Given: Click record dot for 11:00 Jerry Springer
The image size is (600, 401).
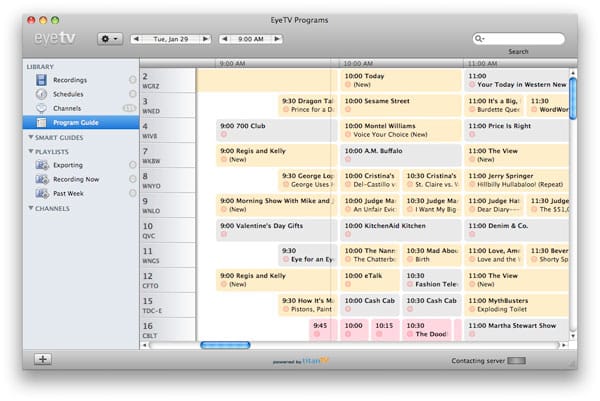Looking at the screenshot, I should 472,184.
